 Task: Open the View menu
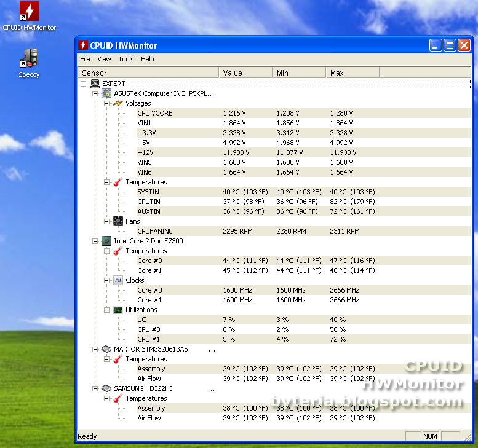tap(104, 59)
